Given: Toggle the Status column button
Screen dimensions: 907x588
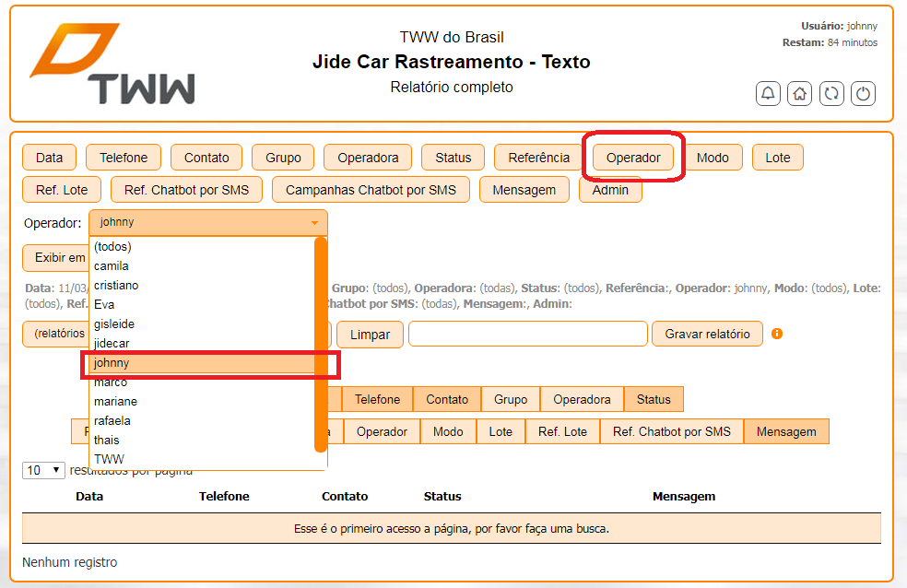Looking at the screenshot, I should coord(654,399).
